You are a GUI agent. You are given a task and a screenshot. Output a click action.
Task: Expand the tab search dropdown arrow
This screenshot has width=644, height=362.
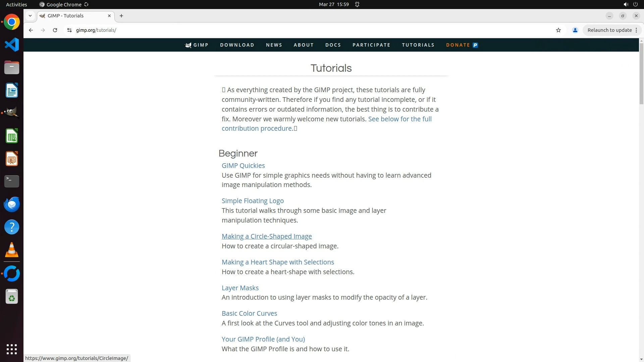tap(30, 16)
